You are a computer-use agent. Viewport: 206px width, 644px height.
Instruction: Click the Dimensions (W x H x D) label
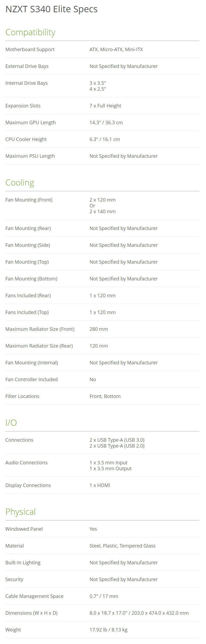pyautogui.click(x=32, y=613)
